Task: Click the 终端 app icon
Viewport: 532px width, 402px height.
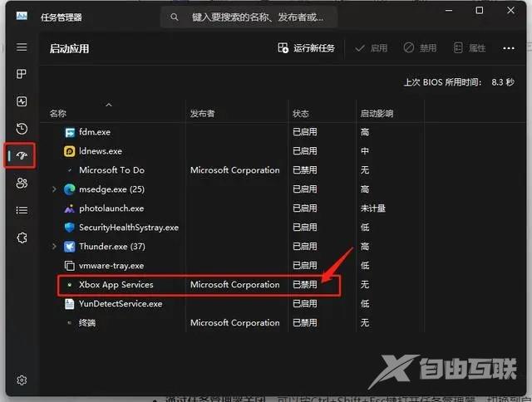Action: pyautogui.click(x=70, y=323)
